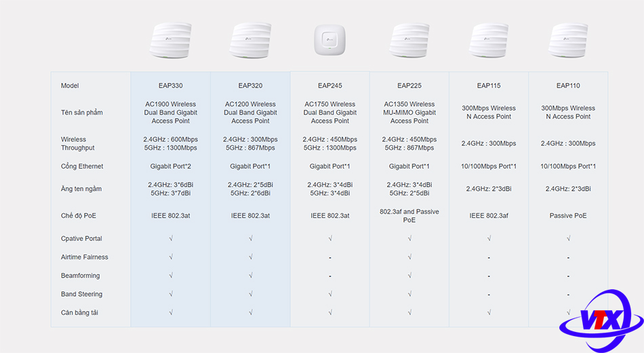This screenshot has width=644, height=353.
Task: Click the 'Wireless Throughput' row label
Action: (x=78, y=144)
